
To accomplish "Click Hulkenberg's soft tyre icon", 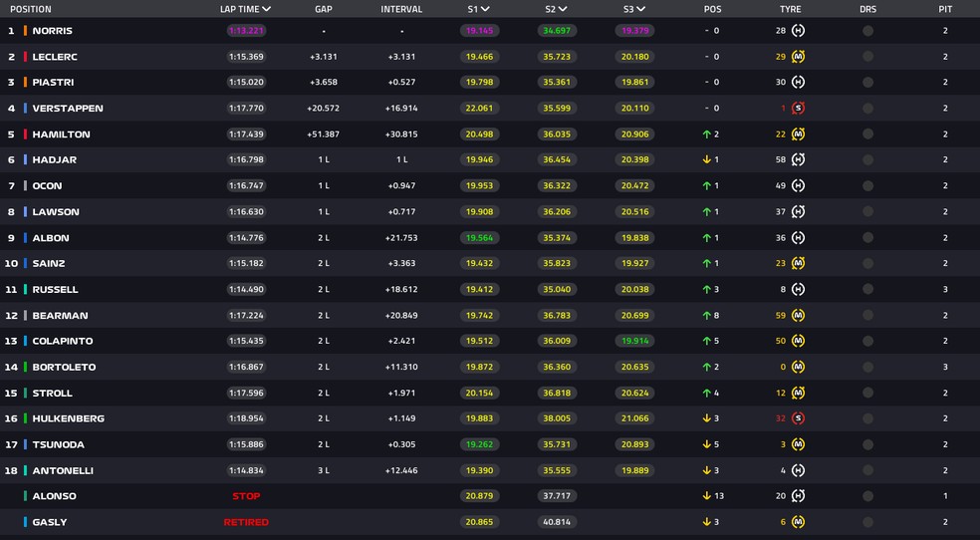I will click(x=798, y=418).
